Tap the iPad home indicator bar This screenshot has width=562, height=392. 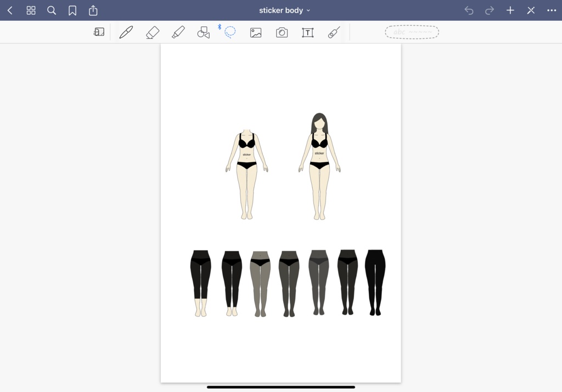pos(281,387)
